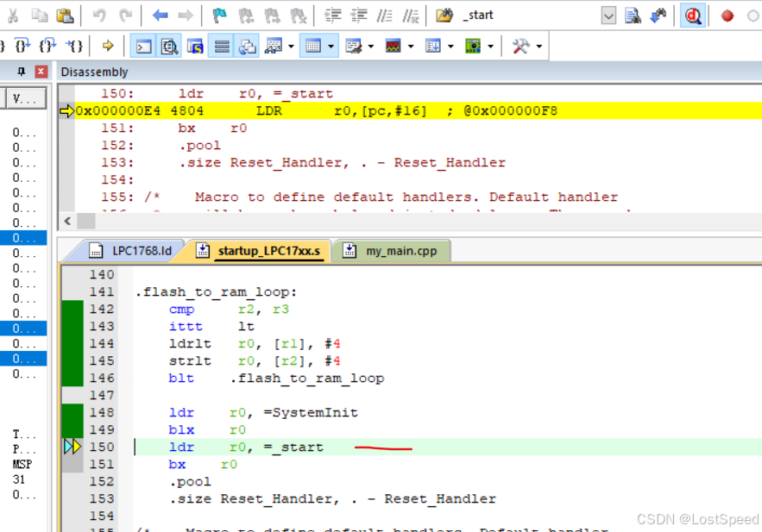Image resolution: width=762 pixels, height=532 pixels.
Task: Indent the selected lines
Action: tap(333, 16)
